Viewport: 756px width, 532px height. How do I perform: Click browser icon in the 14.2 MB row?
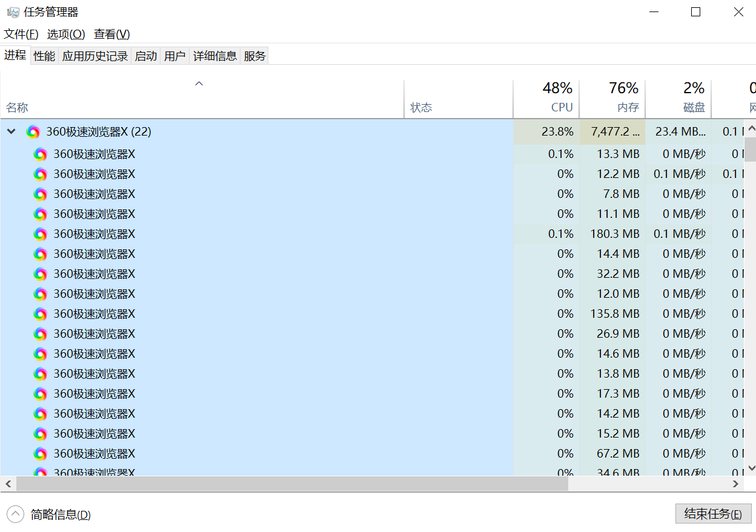coord(41,414)
